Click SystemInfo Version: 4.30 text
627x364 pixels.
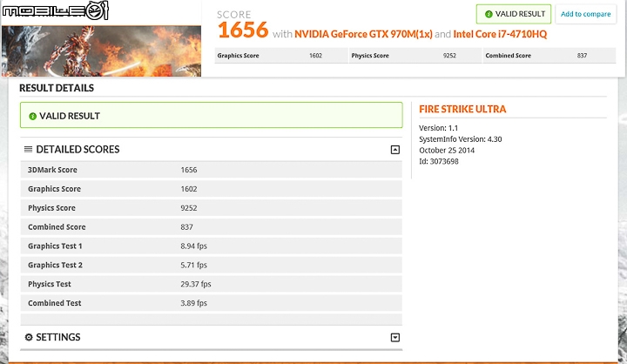coord(461,139)
